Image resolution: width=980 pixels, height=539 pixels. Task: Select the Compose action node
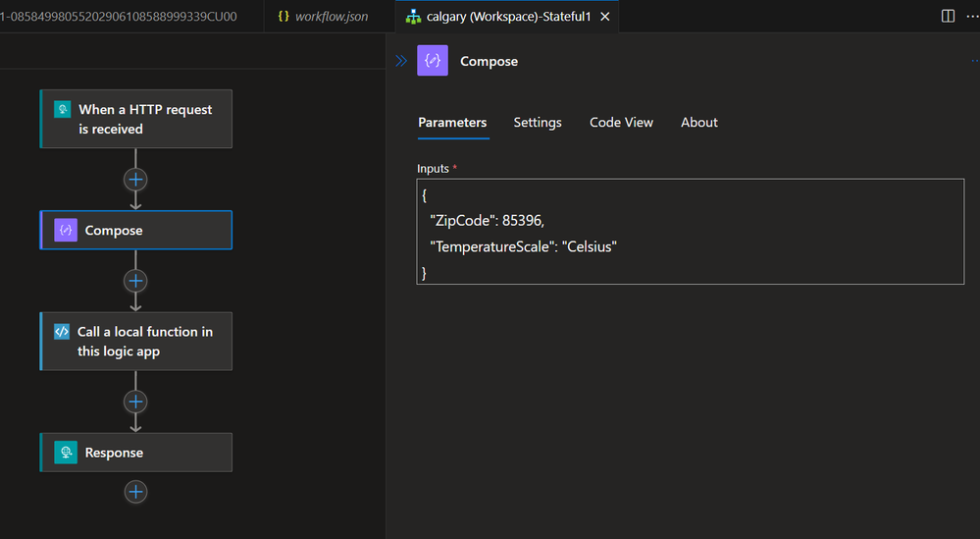(135, 230)
